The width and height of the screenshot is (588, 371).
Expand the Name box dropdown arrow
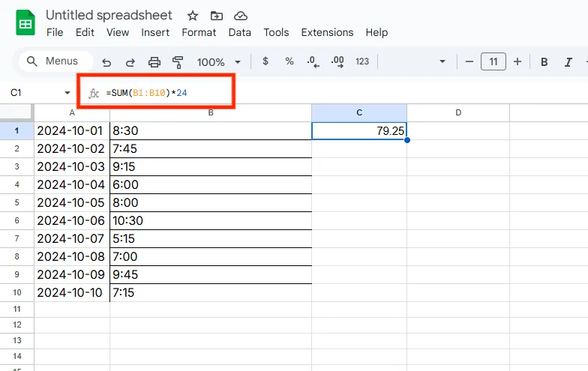(x=67, y=93)
